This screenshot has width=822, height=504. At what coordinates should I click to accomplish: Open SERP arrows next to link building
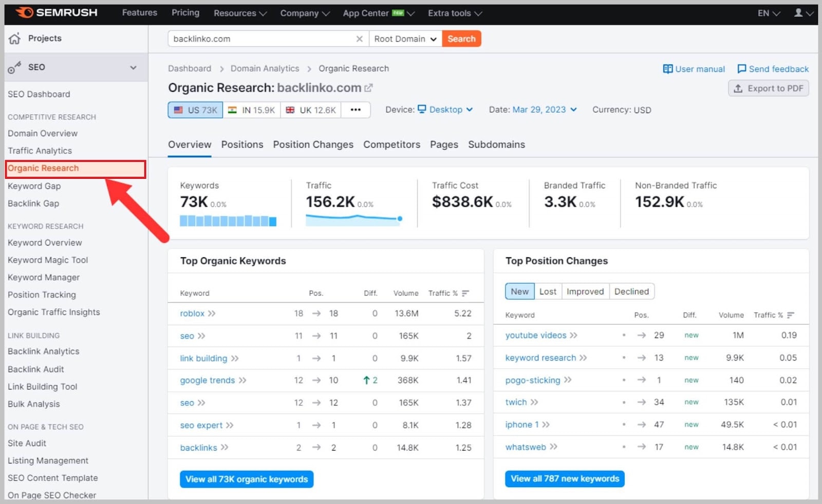click(235, 359)
